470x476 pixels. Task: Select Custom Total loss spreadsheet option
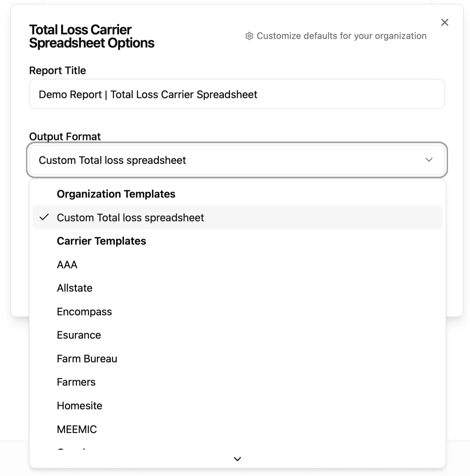tap(237, 217)
